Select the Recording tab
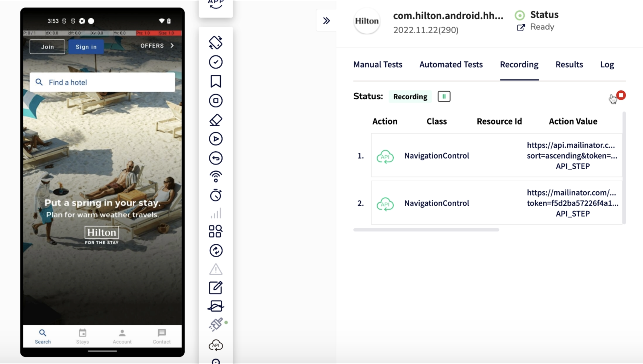The height and width of the screenshot is (364, 643). click(519, 65)
